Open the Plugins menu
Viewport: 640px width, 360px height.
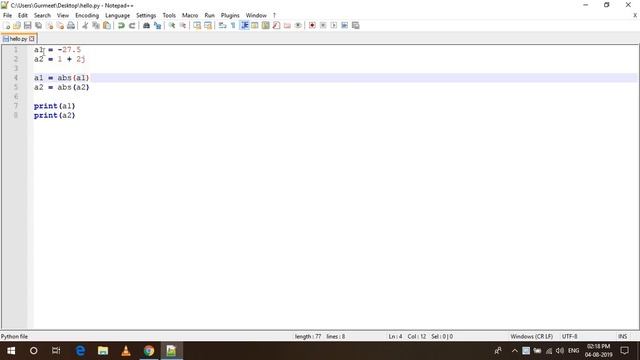click(230, 15)
